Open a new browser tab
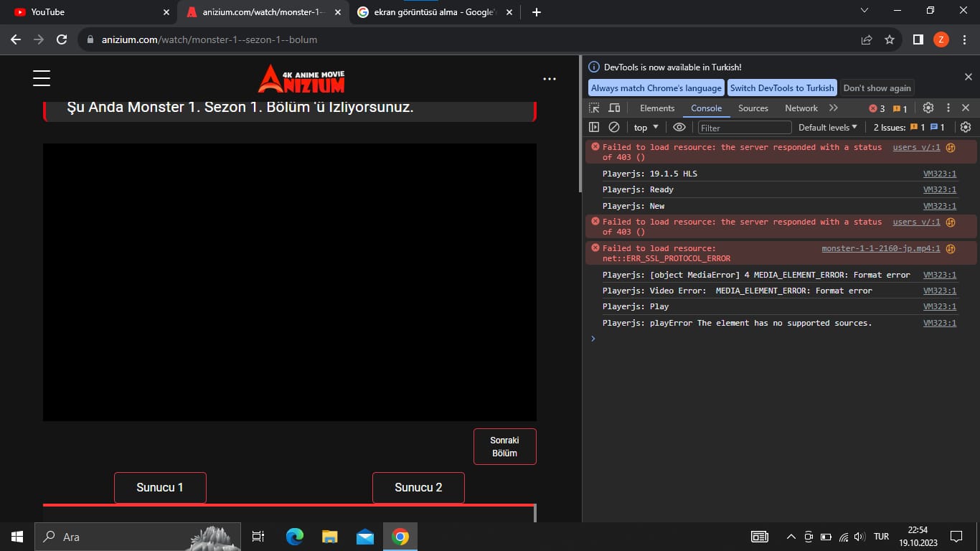 point(537,12)
